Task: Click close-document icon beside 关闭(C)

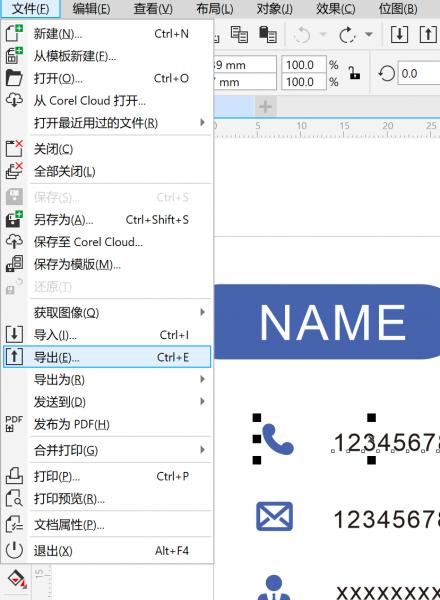Action: pyautogui.click(x=14, y=148)
